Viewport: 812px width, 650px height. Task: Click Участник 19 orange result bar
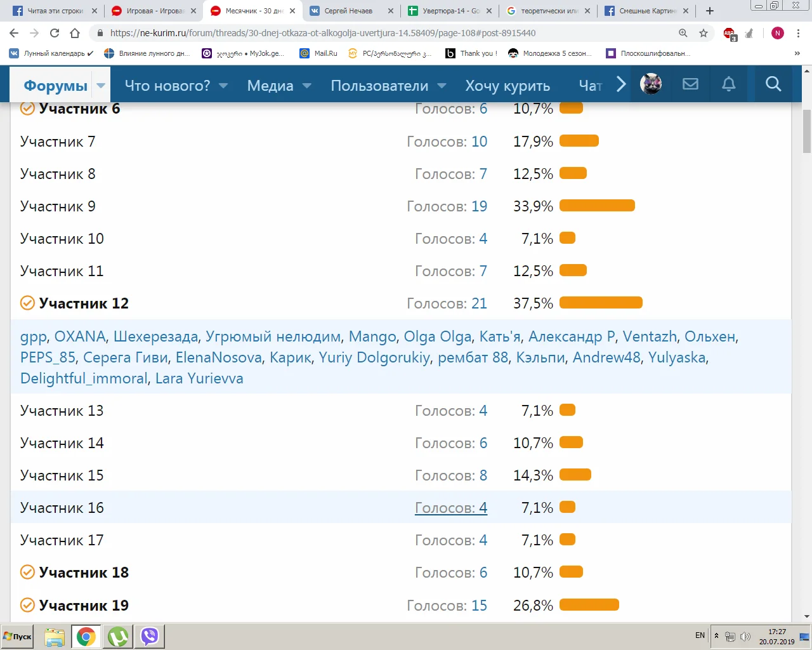[x=589, y=605]
